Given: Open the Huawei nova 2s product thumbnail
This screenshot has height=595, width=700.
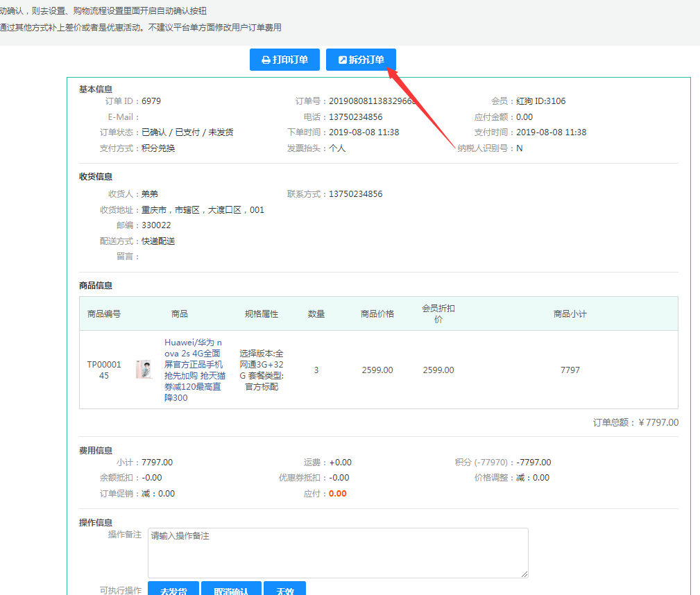Looking at the screenshot, I should coord(144,370).
